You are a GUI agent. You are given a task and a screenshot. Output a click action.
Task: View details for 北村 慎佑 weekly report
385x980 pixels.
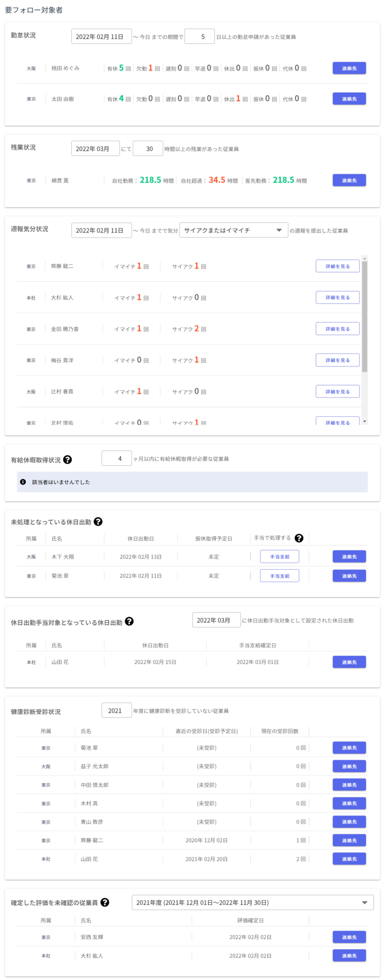point(337,421)
